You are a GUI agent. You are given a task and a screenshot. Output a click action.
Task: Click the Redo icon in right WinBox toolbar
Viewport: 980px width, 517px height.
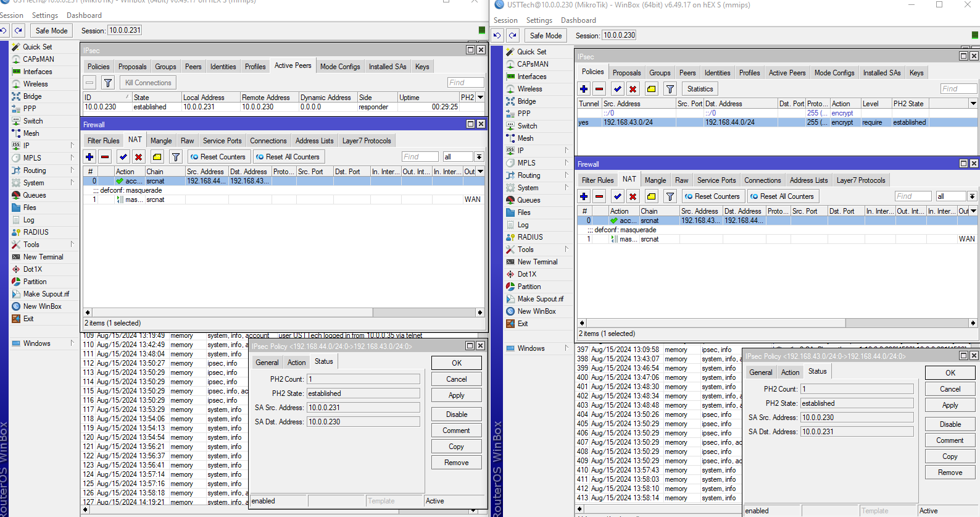click(x=513, y=36)
